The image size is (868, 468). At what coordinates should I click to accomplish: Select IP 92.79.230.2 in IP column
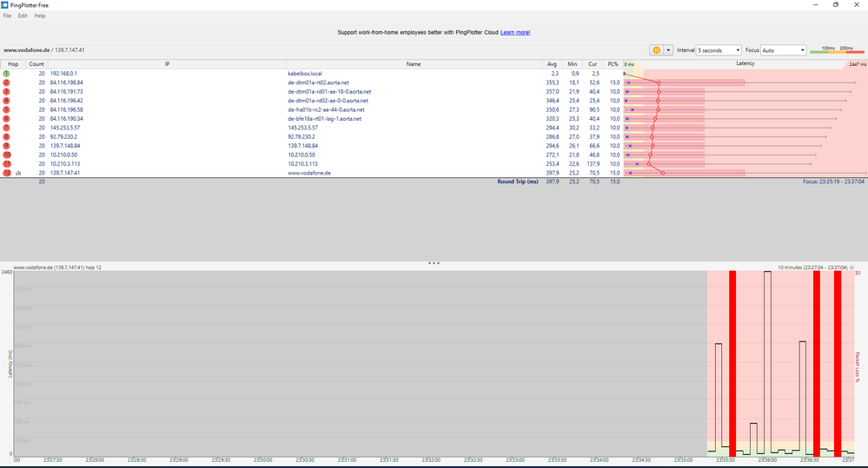click(63, 136)
